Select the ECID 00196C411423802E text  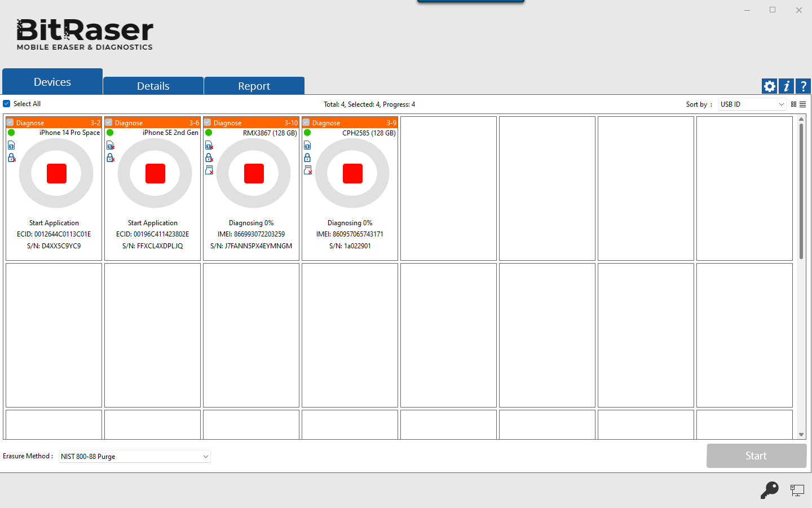tap(153, 234)
